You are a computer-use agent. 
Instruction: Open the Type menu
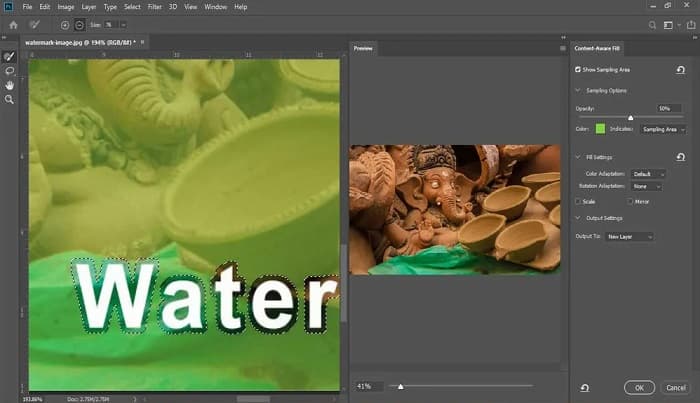tap(110, 7)
